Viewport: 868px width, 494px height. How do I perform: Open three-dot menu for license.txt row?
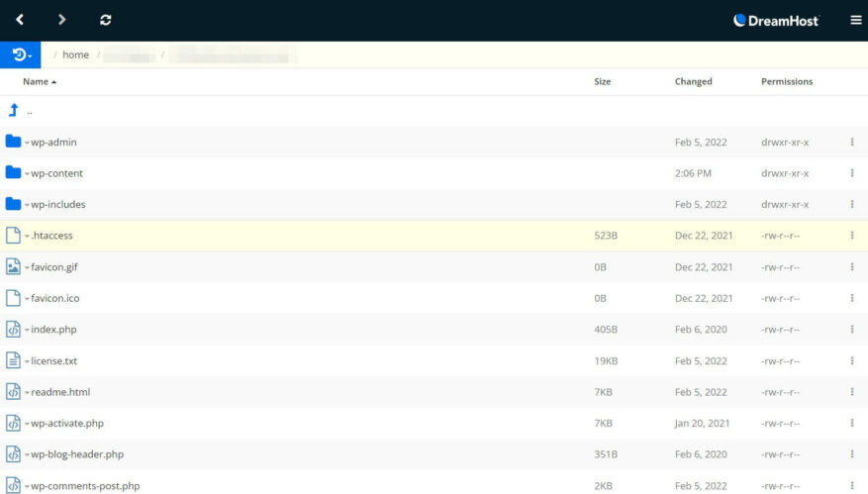point(851,361)
